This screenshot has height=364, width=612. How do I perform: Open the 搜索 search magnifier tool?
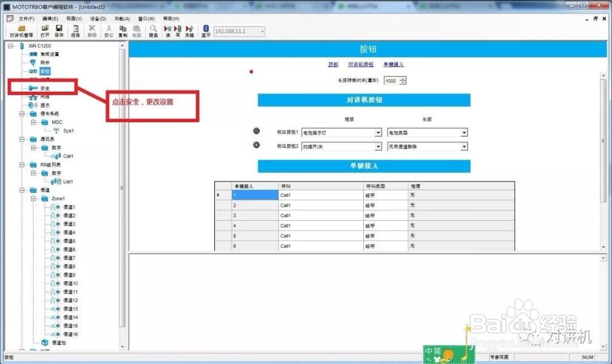(153, 31)
